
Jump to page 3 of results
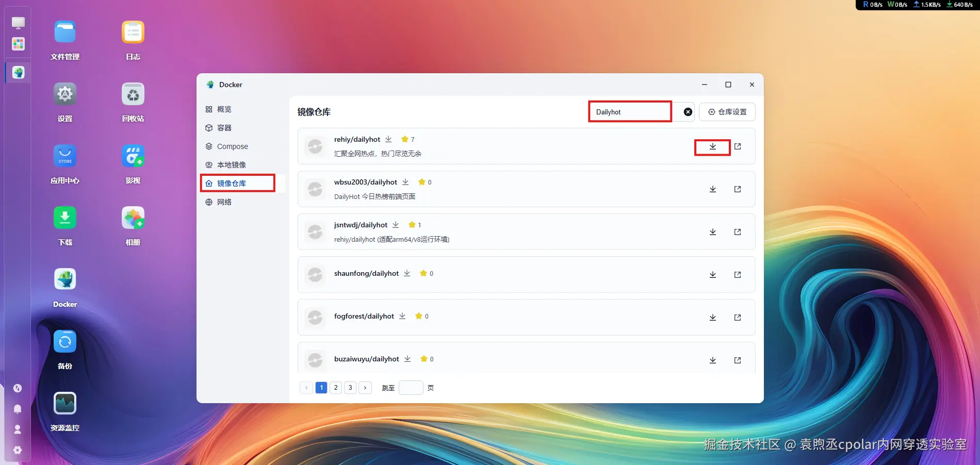350,388
